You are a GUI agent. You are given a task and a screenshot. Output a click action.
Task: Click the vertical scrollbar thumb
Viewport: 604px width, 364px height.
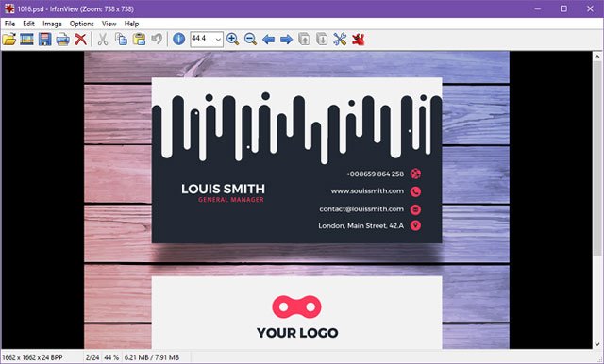[x=597, y=157]
